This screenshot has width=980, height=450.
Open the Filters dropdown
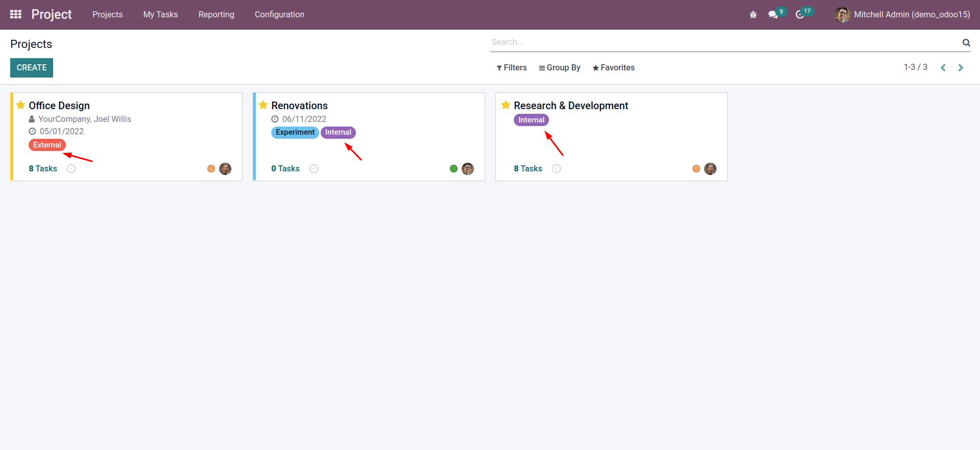point(512,68)
